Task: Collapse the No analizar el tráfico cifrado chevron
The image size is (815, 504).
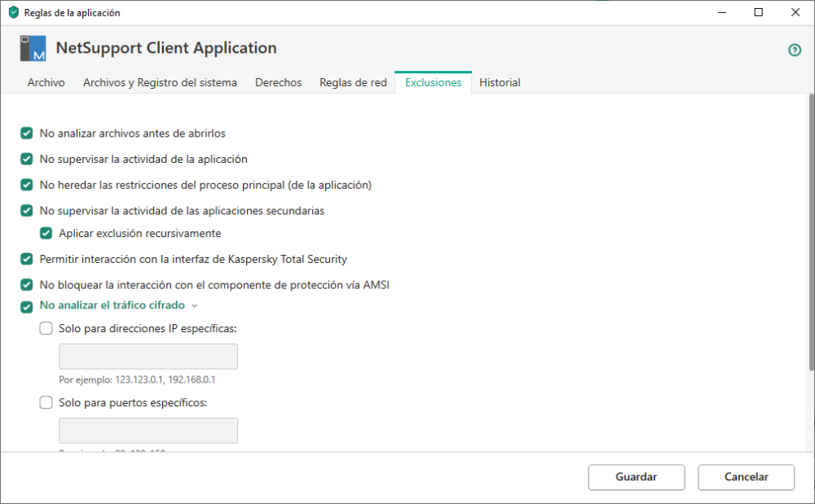Action: pyautogui.click(x=195, y=305)
